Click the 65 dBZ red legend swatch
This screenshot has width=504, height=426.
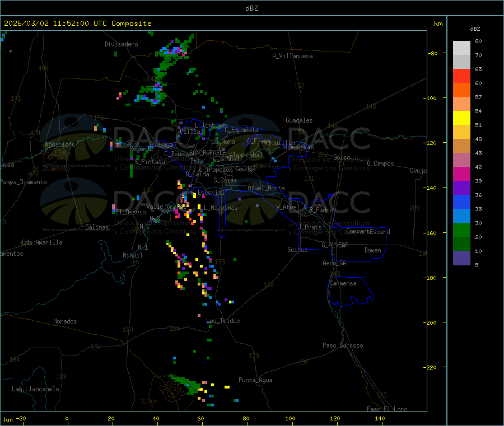(461, 76)
